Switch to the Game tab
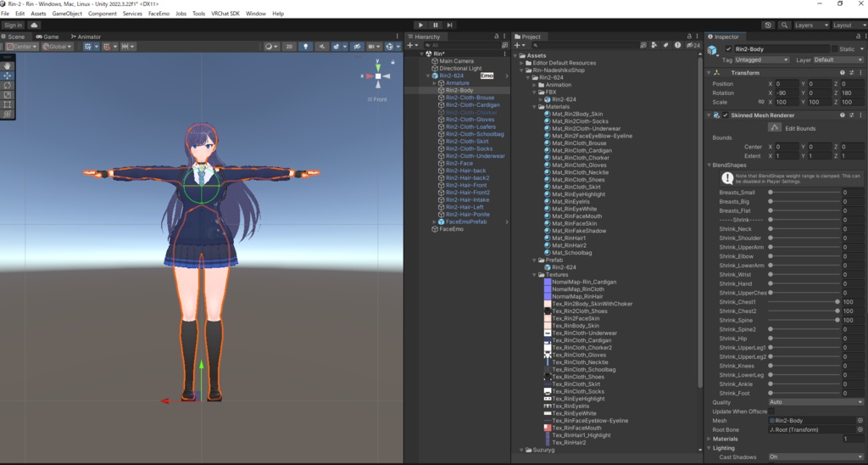The height and width of the screenshot is (465, 868). pyautogui.click(x=47, y=36)
